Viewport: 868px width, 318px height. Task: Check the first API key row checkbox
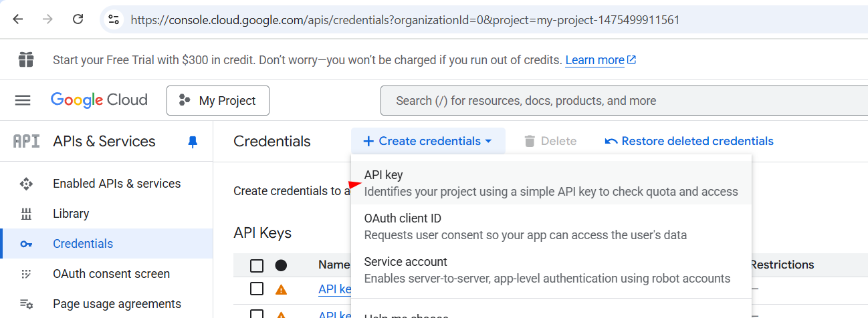point(257,289)
